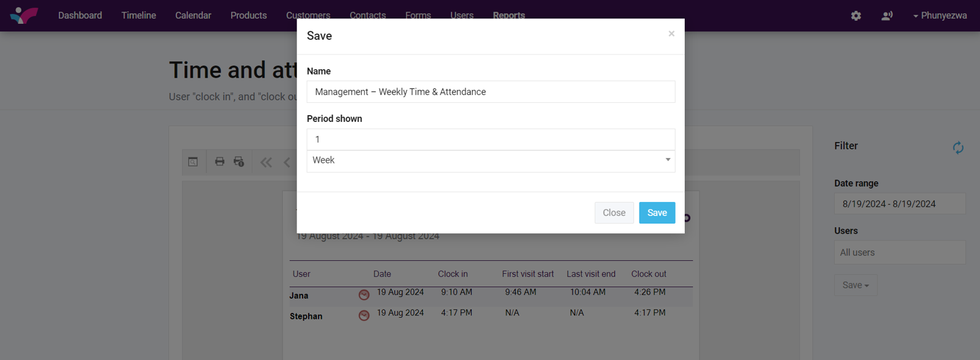Click the Period shown number field
Viewport: 980px width, 360px height.
[x=491, y=140]
